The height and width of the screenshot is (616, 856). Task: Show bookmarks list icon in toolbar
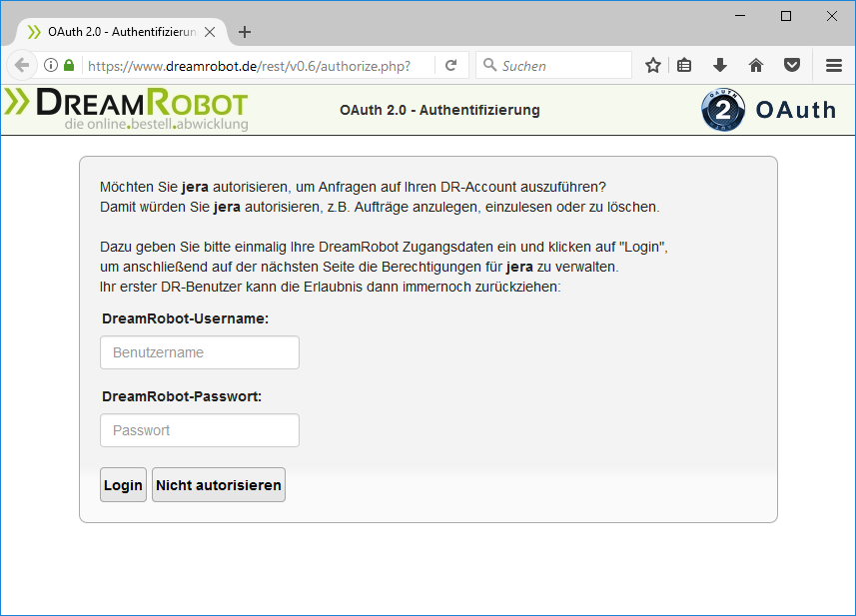click(684, 65)
